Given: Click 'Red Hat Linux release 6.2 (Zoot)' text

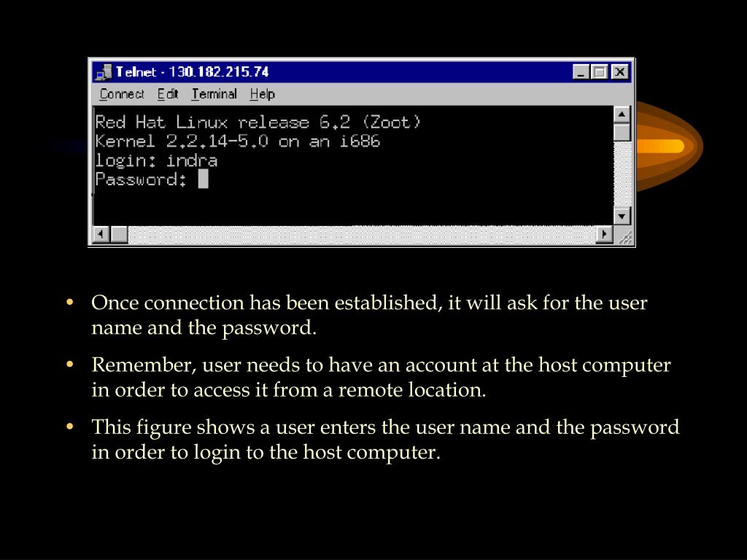Looking at the screenshot, I should 258,122.
